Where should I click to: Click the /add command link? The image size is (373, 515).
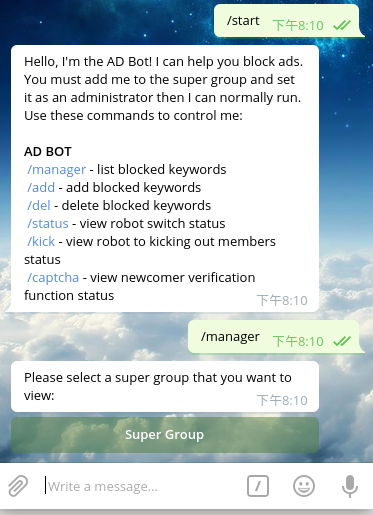pos(41,187)
